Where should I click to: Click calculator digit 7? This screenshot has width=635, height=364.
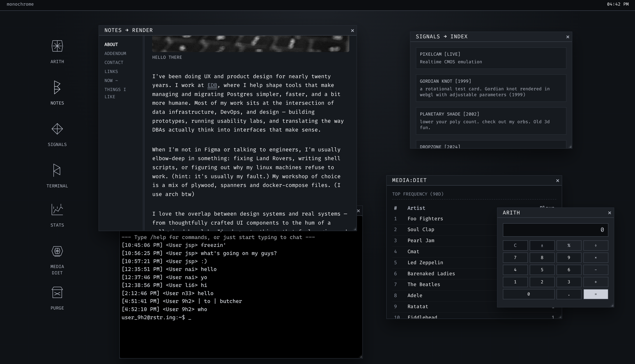tap(515, 257)
